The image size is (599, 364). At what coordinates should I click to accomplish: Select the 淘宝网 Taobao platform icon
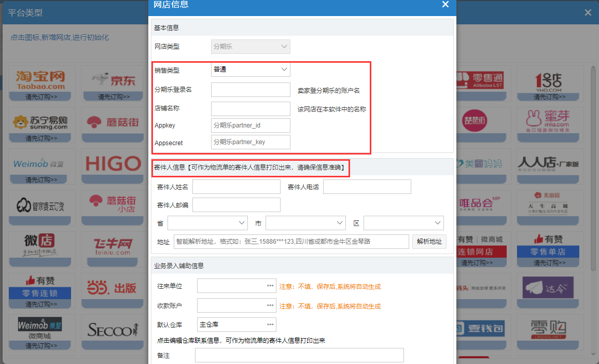[40, 80]
